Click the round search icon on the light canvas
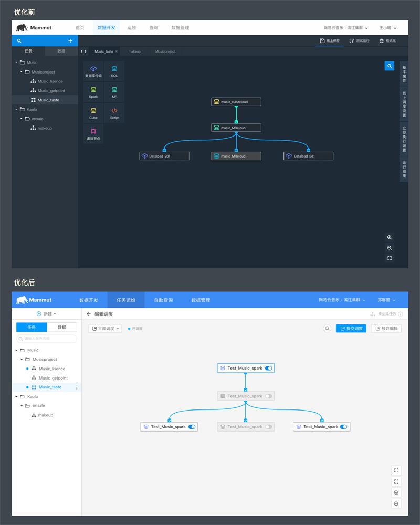The width and height of the screenshot is (420, 525). click(x=327, y=329)
